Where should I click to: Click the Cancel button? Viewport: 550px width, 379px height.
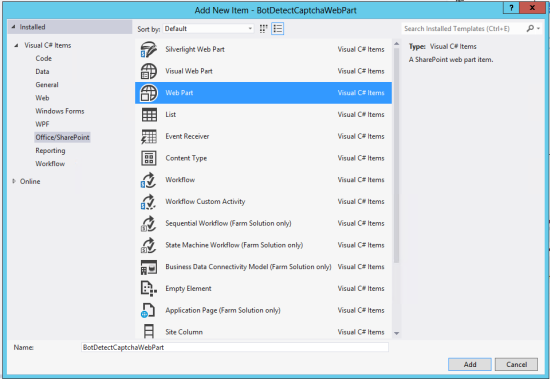[516, 364]
